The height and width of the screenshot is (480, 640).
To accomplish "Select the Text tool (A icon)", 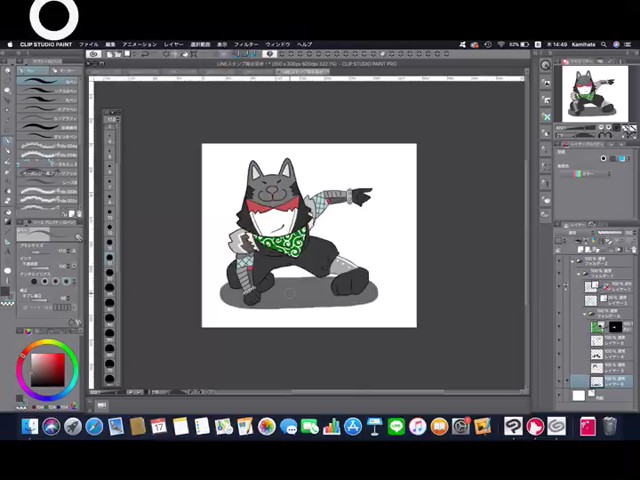I will tap(7, 251).
